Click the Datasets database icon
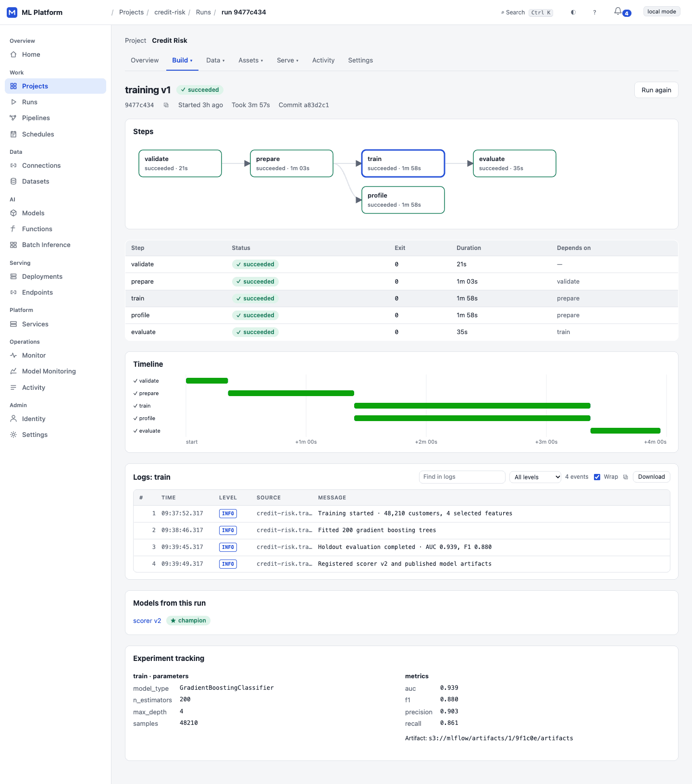 click(x=13, y=181)
